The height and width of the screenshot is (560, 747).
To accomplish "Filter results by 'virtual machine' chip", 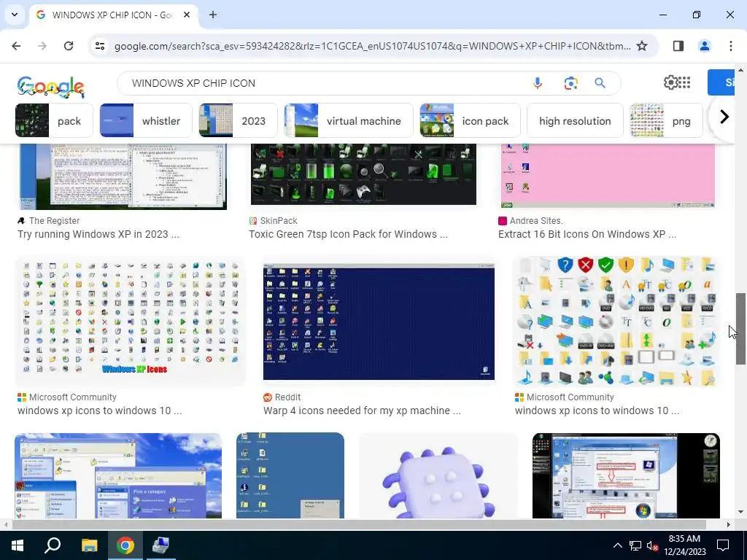I will (x=349, y=120).
